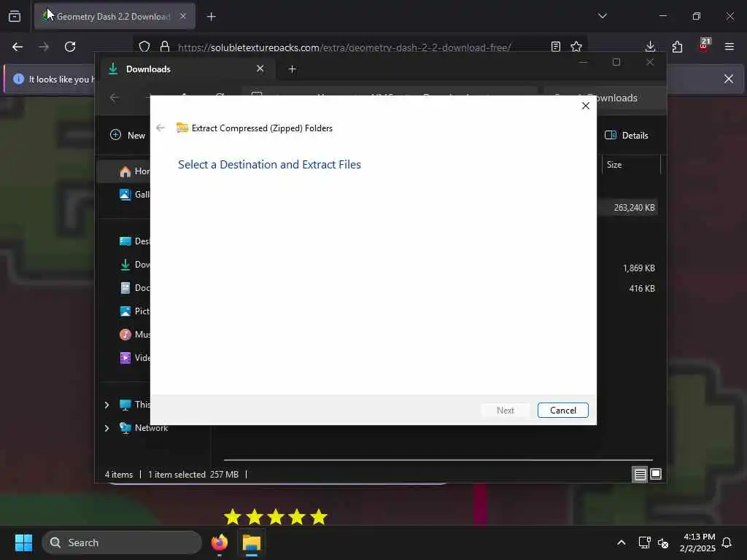Close the Downloads tab in File Explorer
The width and height of the screenshot is (747, 560).
[260, 69]
